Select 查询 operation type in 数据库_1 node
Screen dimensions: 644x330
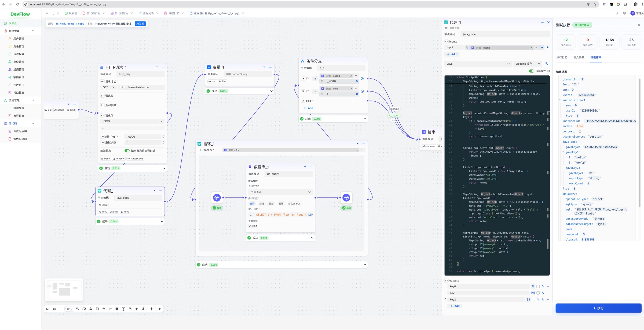[252, 204]
